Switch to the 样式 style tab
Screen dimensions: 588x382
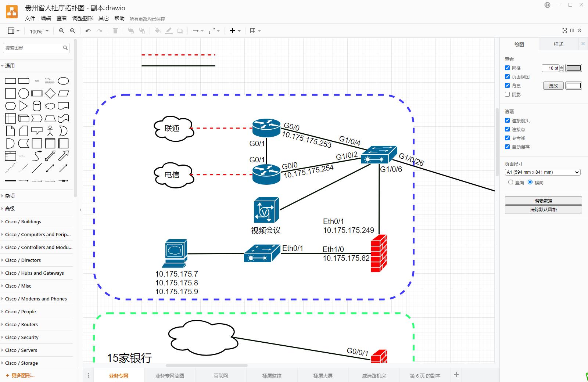coord(558,44)
